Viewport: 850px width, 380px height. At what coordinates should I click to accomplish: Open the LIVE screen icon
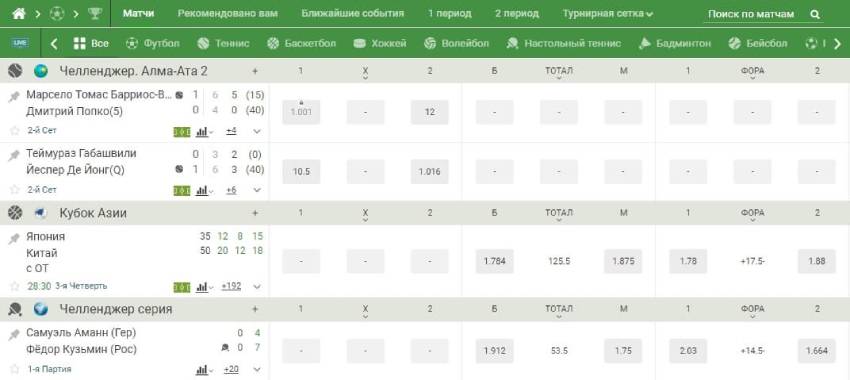(21, 43)
